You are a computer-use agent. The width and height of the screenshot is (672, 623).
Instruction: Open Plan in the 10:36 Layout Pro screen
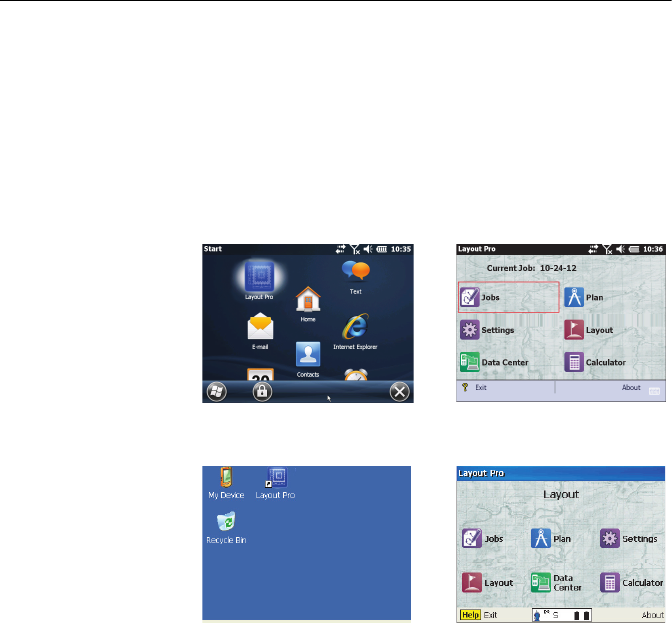pyautogui.click(x=583, y=297)
